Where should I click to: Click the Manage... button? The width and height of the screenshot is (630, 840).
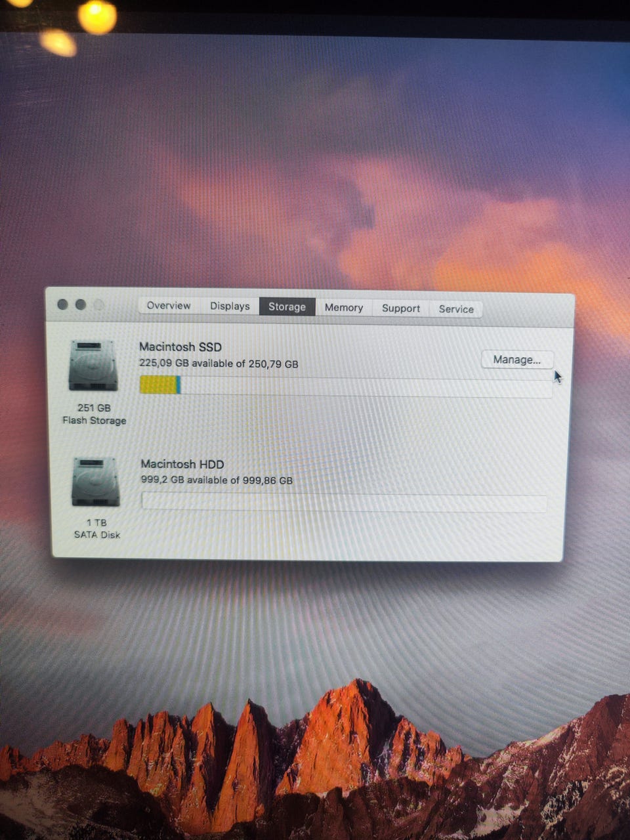click(x=517, y=360)
